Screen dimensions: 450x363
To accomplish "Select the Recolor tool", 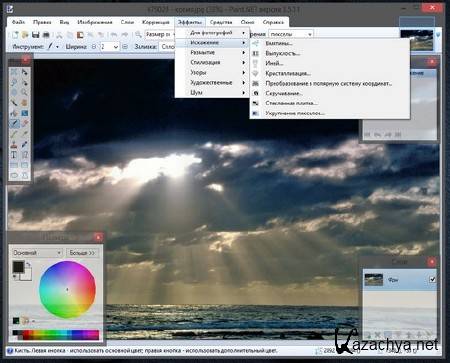I will point(25,144).
